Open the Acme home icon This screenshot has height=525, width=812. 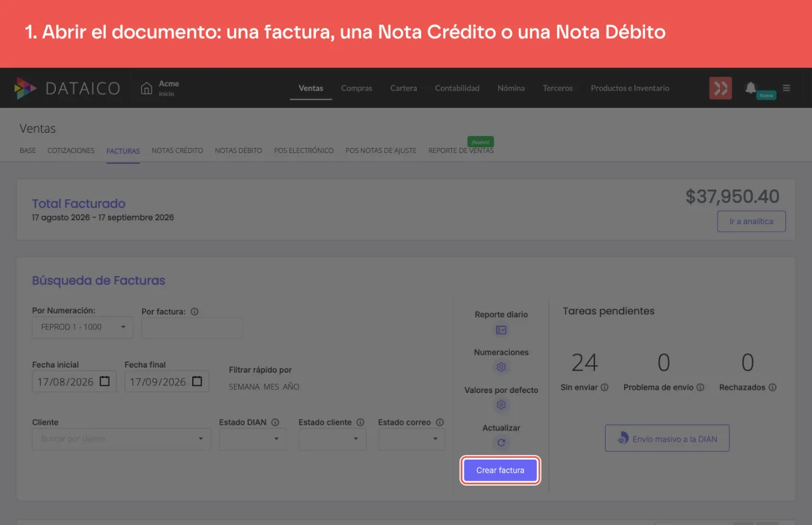[147, 88]
